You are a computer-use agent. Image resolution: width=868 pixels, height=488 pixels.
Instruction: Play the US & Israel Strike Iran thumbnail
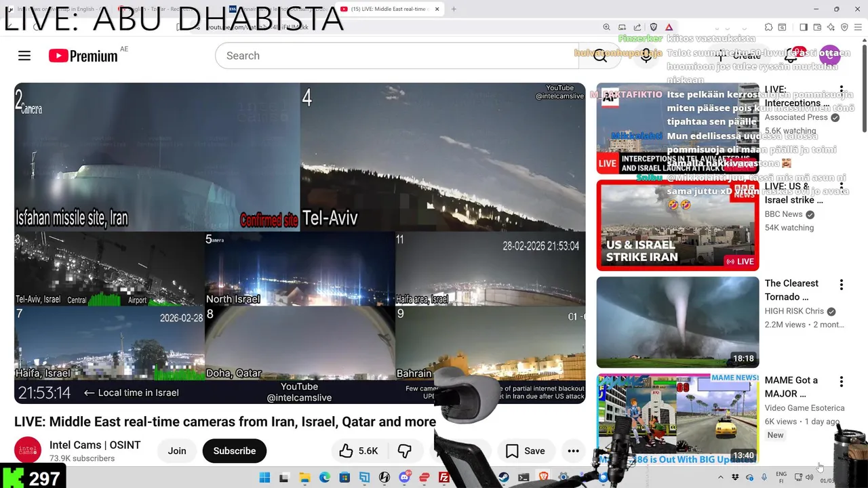coord(677,225)
